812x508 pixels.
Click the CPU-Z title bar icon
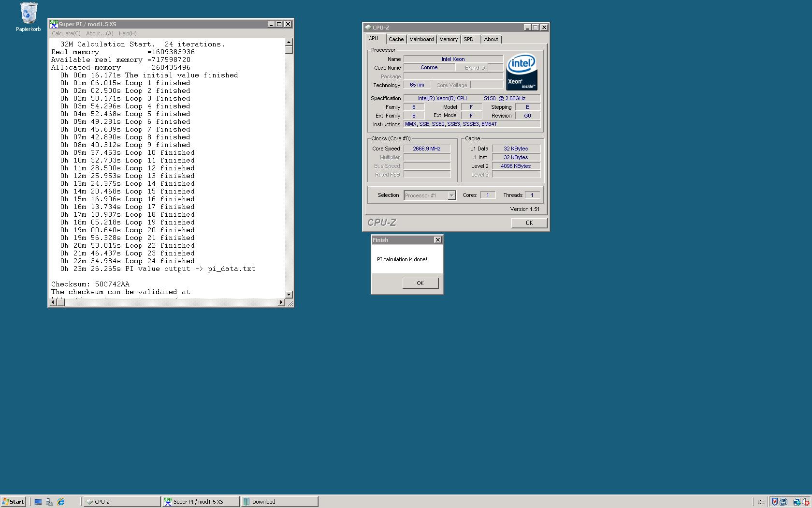tap(368, 28)
